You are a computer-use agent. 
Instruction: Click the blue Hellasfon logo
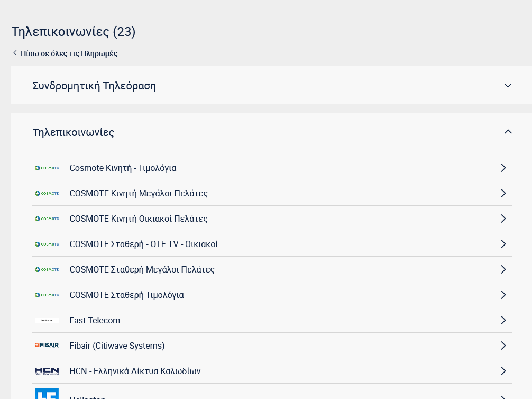point(47,394)
